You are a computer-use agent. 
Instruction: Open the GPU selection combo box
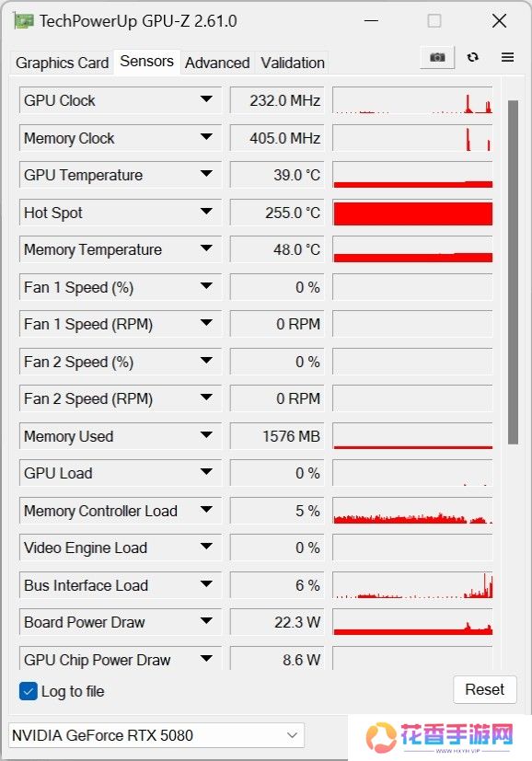(x=156, y=734)
